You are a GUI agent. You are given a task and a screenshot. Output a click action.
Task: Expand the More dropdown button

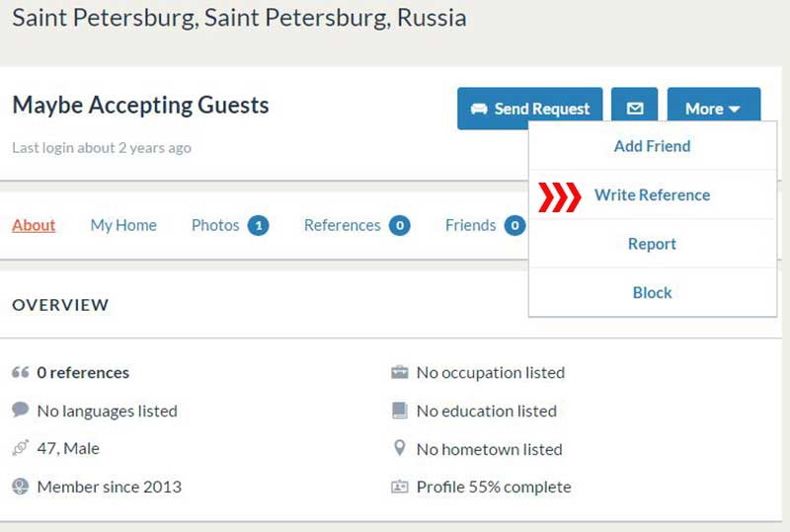(x=713, y=109)
